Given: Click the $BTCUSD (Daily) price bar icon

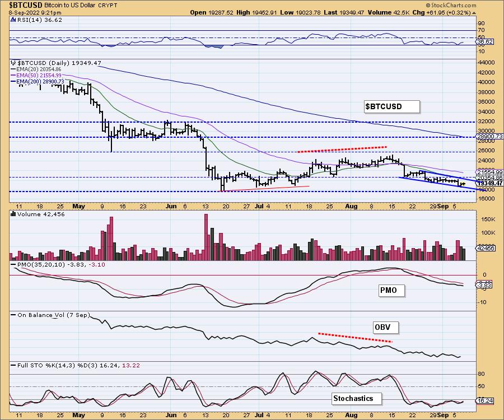Looking at the screenshot, I should coord(13,63).
